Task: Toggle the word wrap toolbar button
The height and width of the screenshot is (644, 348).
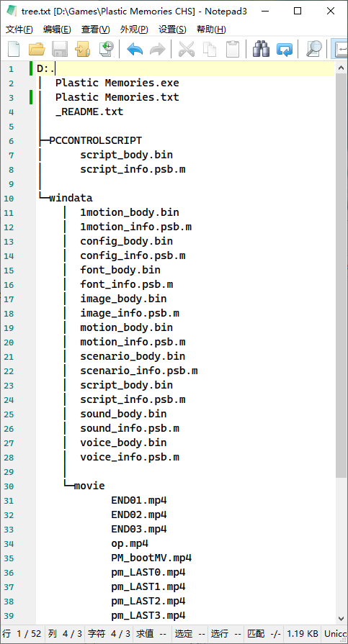Action: (x=340, y=49)
